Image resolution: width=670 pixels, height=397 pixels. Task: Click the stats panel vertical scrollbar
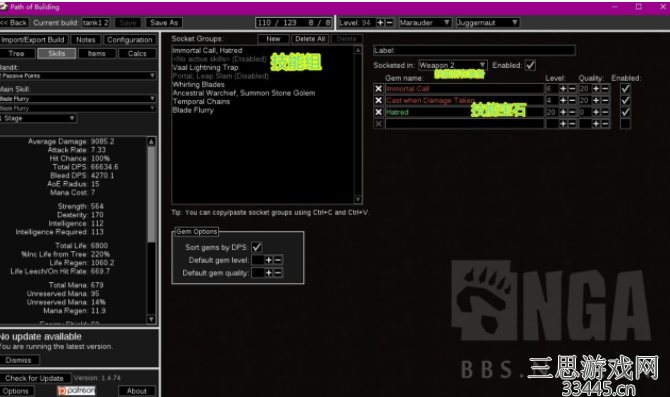151,231
